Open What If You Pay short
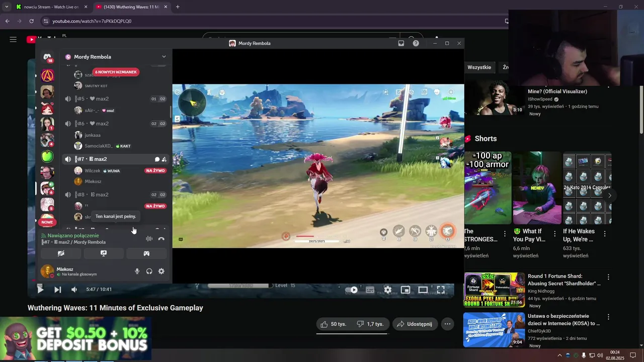This screenshot has width=644, height=362. (x=537, y=188)
